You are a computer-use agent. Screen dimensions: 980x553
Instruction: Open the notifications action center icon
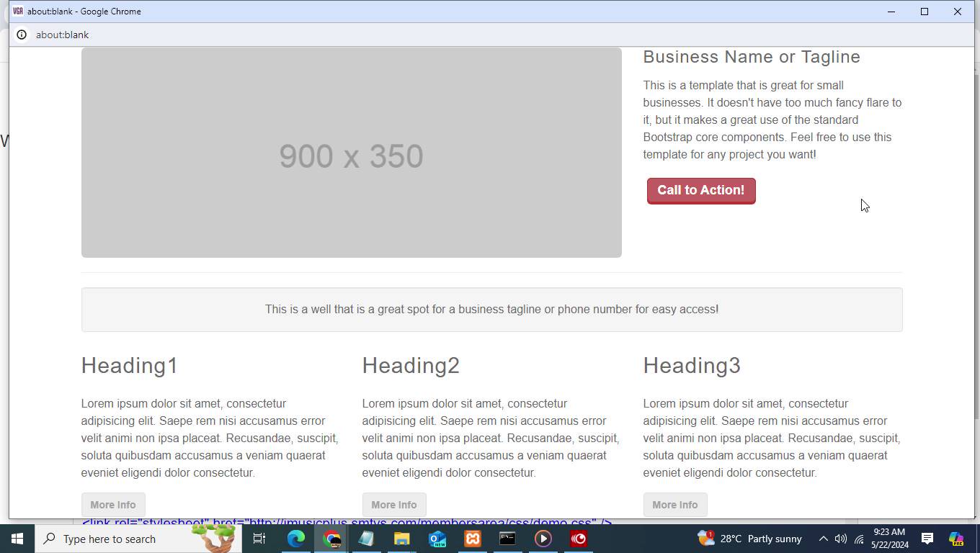[927, 539]
